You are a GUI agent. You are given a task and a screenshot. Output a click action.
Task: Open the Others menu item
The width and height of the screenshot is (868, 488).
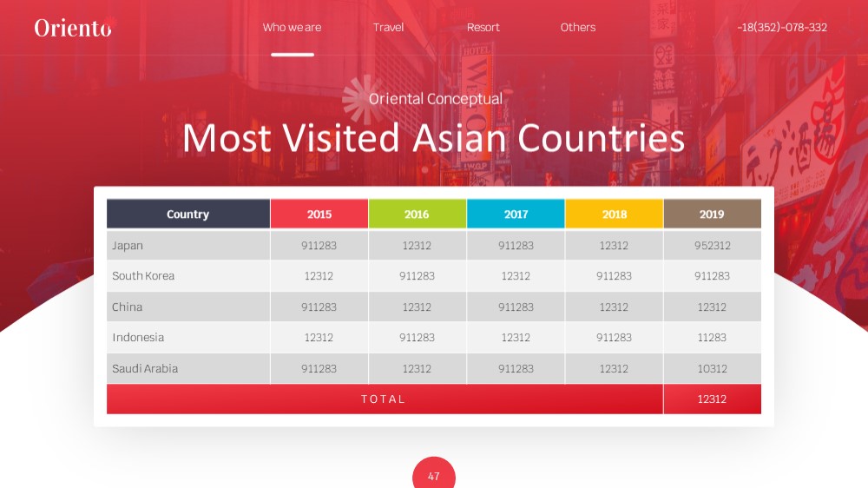pyautogui.click(x=578, y=27)
